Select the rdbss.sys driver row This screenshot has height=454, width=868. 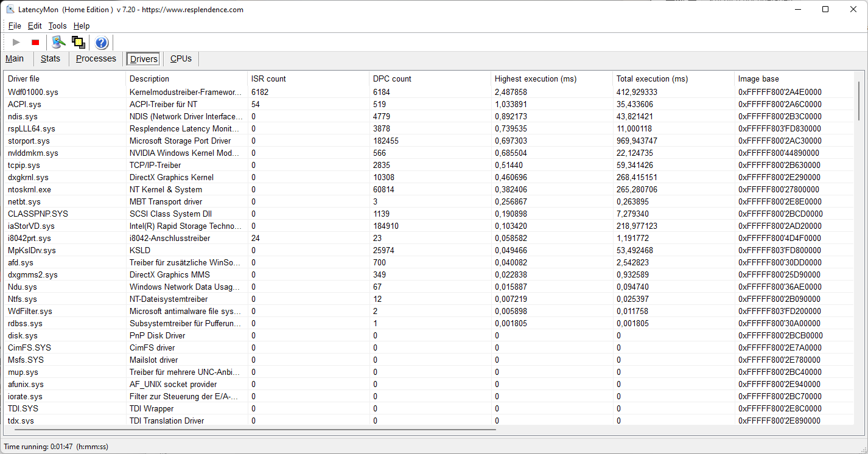[x=429, y=323]
